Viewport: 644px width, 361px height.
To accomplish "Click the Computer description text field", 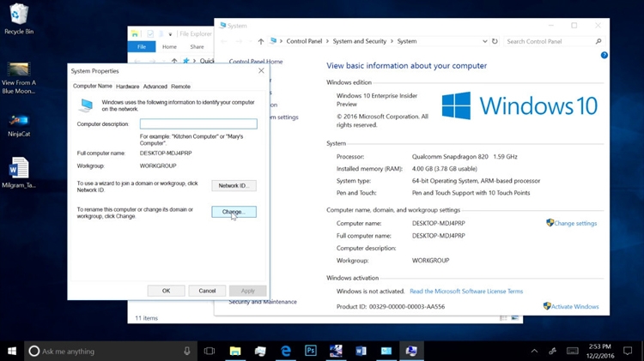I will click(x=197, y=124).
